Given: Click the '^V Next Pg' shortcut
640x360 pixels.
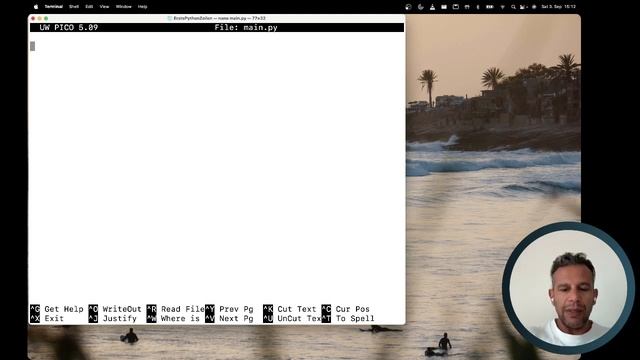Looking at the screenshot, I should (x=229, y=318).
